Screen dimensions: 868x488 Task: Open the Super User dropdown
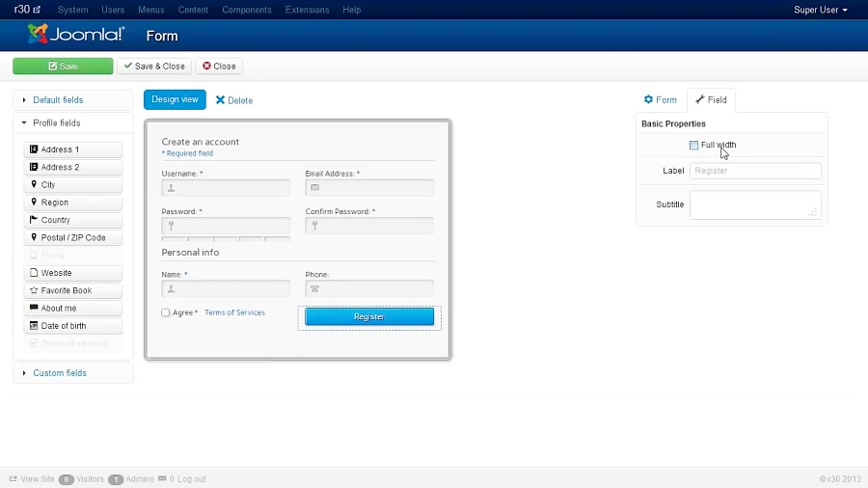pyautogui.click(x=820, y=10)
